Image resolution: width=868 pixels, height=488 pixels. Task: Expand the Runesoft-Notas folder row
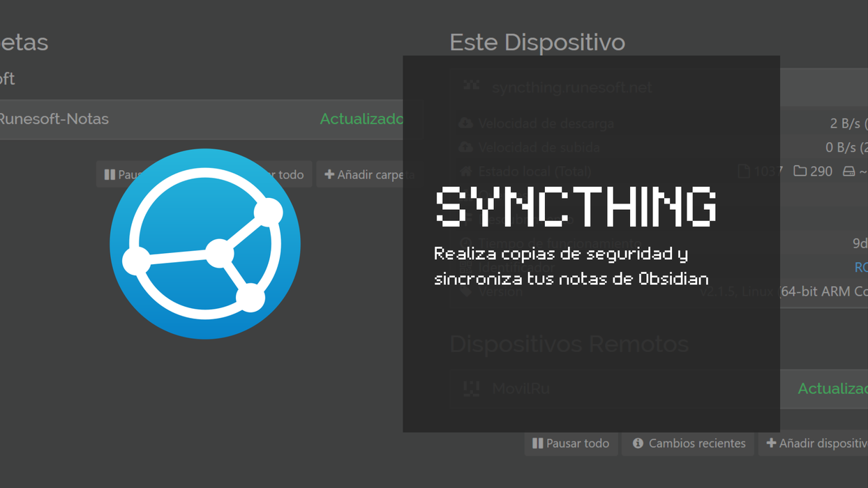pyautogui.click(x=201, y=119)
